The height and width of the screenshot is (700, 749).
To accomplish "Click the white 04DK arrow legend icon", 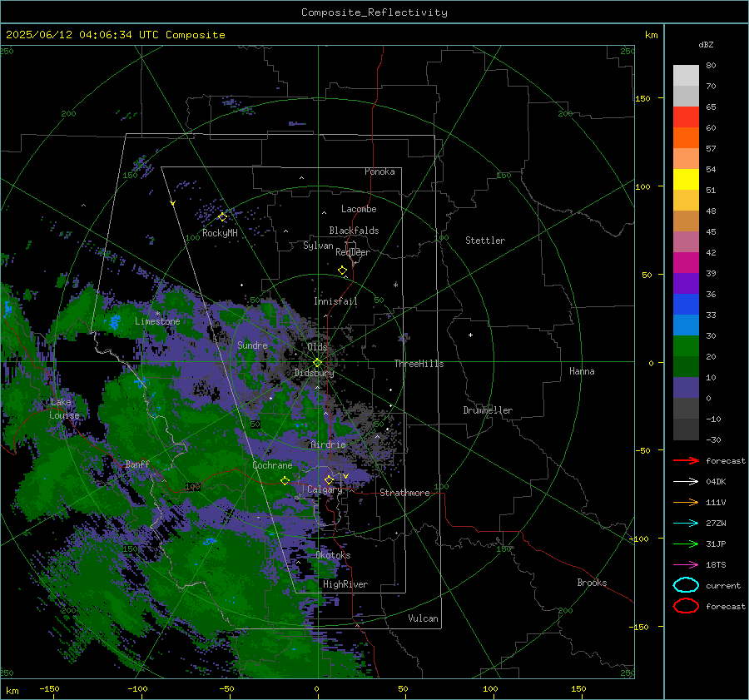I will click(x=686, y=482).
